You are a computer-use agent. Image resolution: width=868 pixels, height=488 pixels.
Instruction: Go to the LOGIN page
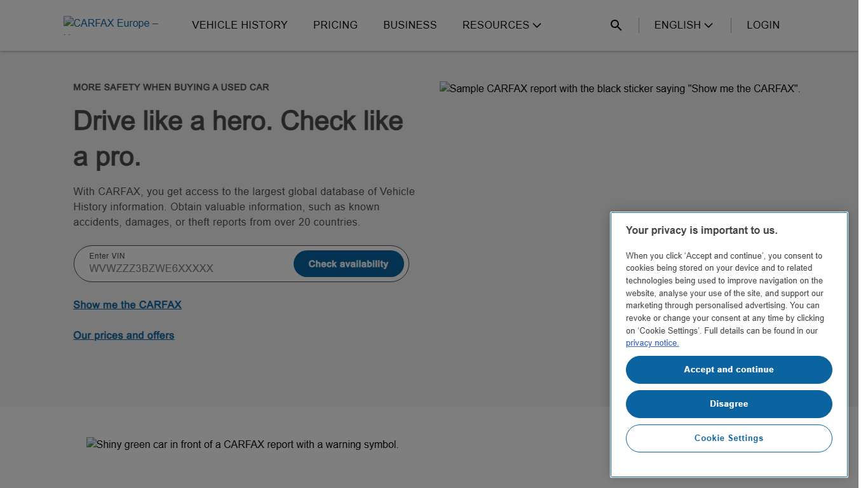[x=763, y=25]
